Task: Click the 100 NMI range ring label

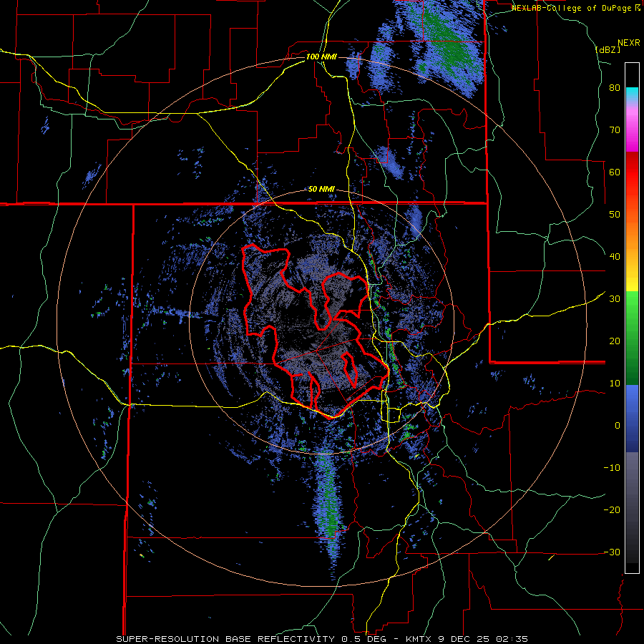Action: pos(321,57)
